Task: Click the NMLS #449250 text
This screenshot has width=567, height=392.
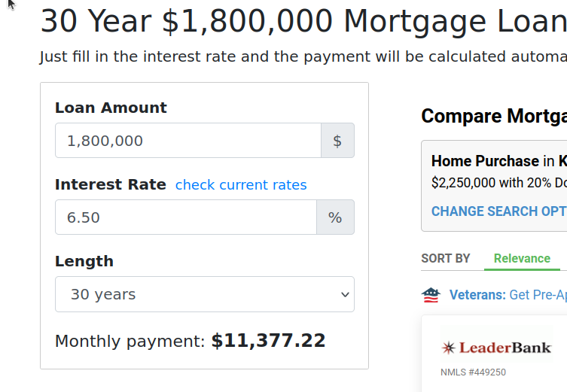Action: coord(473,372)
